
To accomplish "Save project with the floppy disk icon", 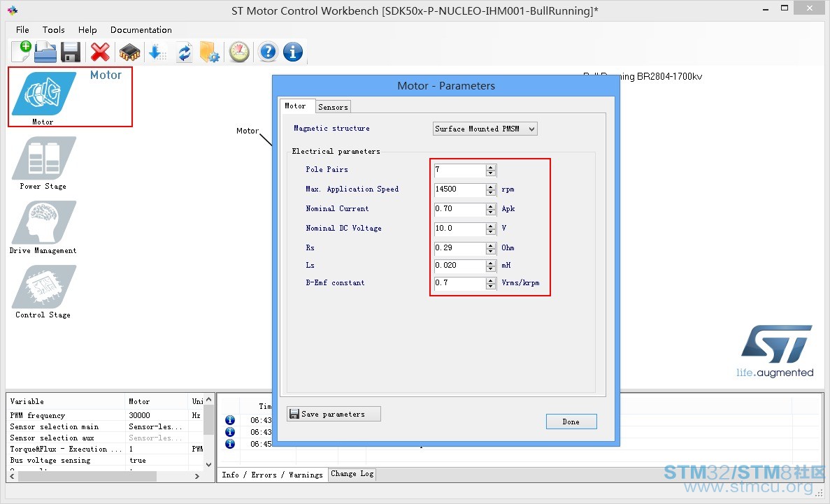I will (71, 52).
